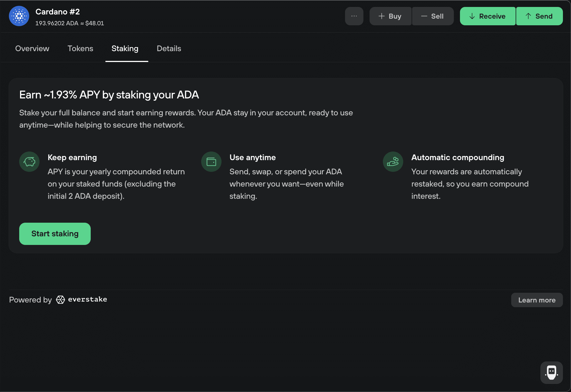Image resolution: width=571 pixels, height=392 pixels.
Task: Open the three-dot more options menu
Action: coord(354,16)
